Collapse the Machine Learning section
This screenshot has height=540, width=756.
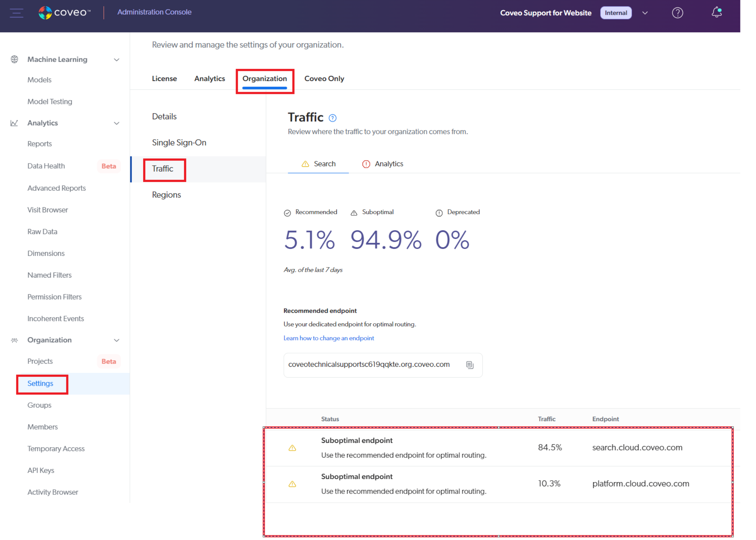pos(116,59)
